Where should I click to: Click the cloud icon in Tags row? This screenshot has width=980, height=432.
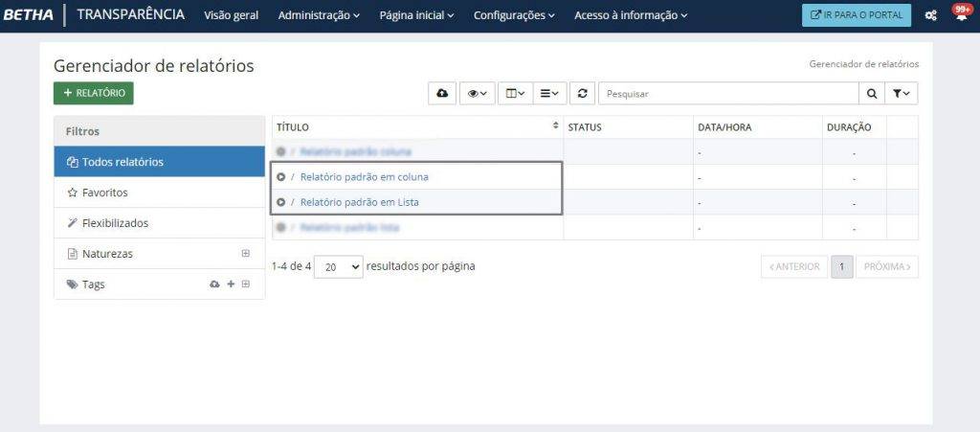[215, 284]
